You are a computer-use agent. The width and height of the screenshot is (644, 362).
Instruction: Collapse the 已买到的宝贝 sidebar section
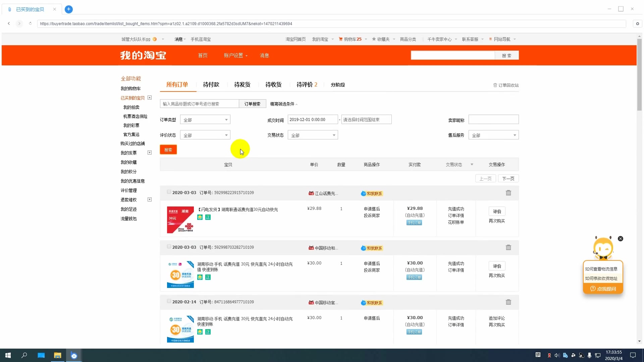[150, 98]
